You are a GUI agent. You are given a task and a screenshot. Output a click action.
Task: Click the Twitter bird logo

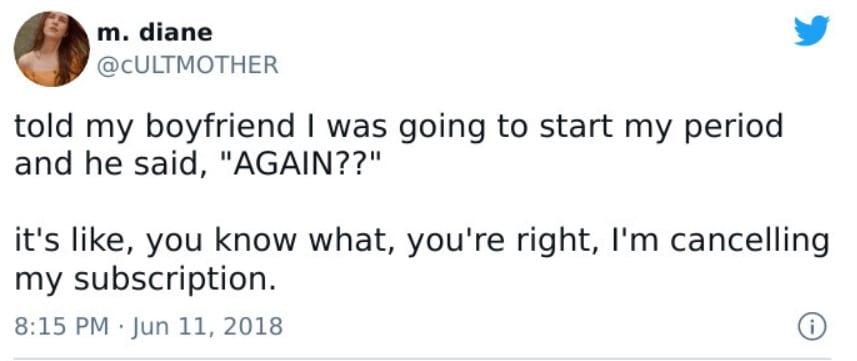812,30
